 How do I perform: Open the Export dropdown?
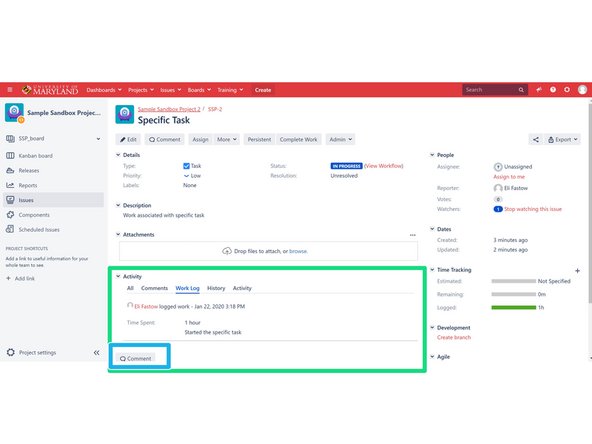563,139
